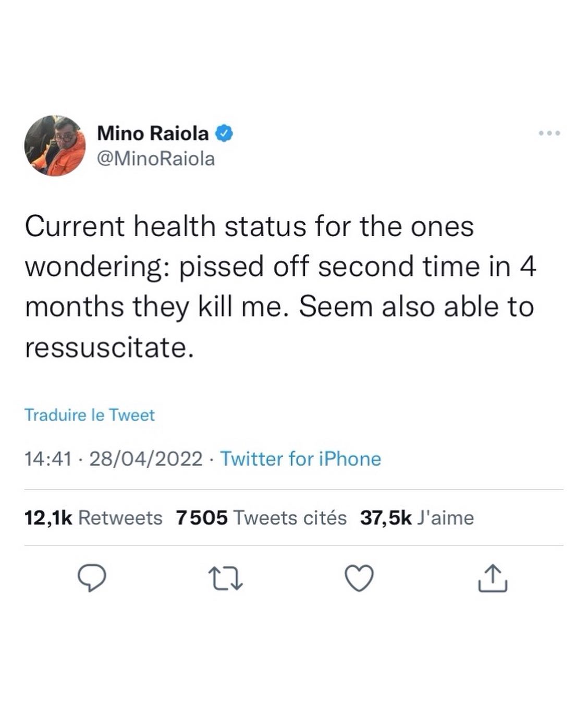View the 7505 Tweets cités list

click(x=261, y=518)
